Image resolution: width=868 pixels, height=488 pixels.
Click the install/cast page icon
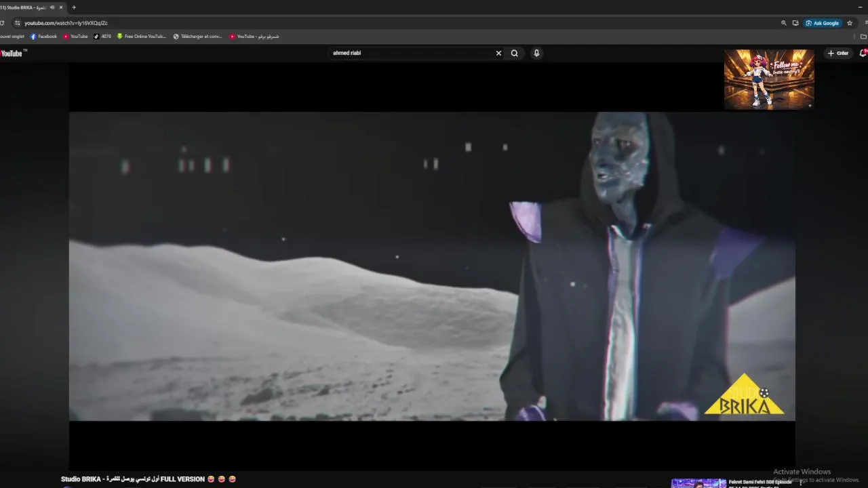(x=795, y=23)
